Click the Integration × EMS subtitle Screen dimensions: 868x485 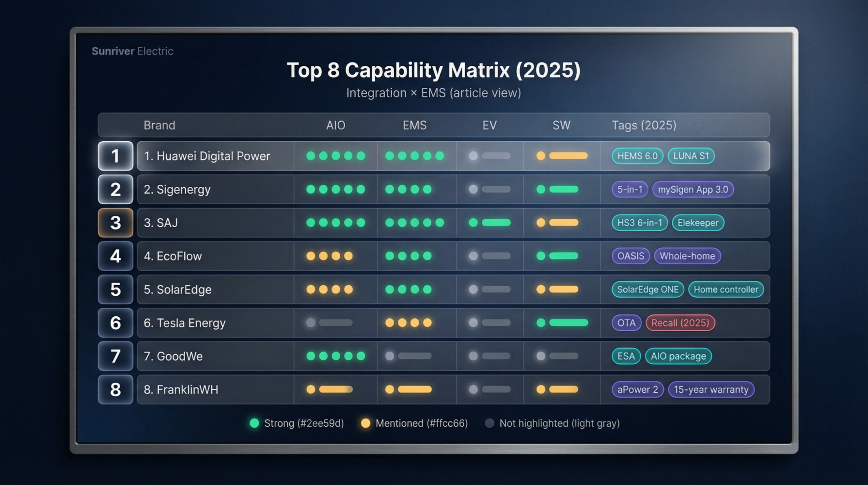pyautogui.click(x=434, y=93)
